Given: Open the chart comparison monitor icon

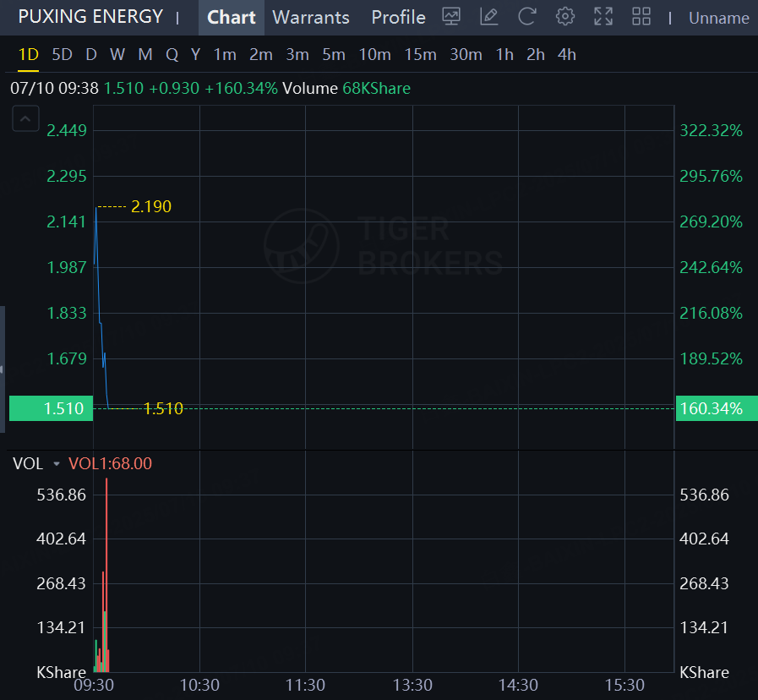Looking at the screenshot, I should point(451,17).
